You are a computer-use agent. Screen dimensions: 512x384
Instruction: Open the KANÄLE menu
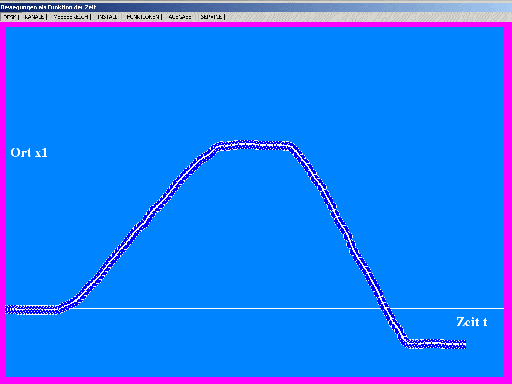point(35,17)
